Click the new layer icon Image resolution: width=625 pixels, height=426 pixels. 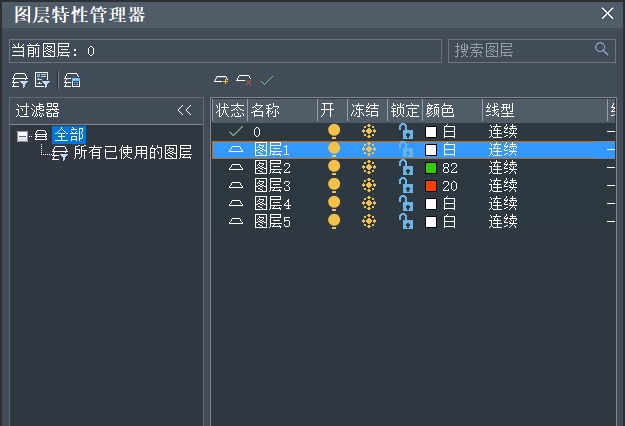click(x=222, y=80)
